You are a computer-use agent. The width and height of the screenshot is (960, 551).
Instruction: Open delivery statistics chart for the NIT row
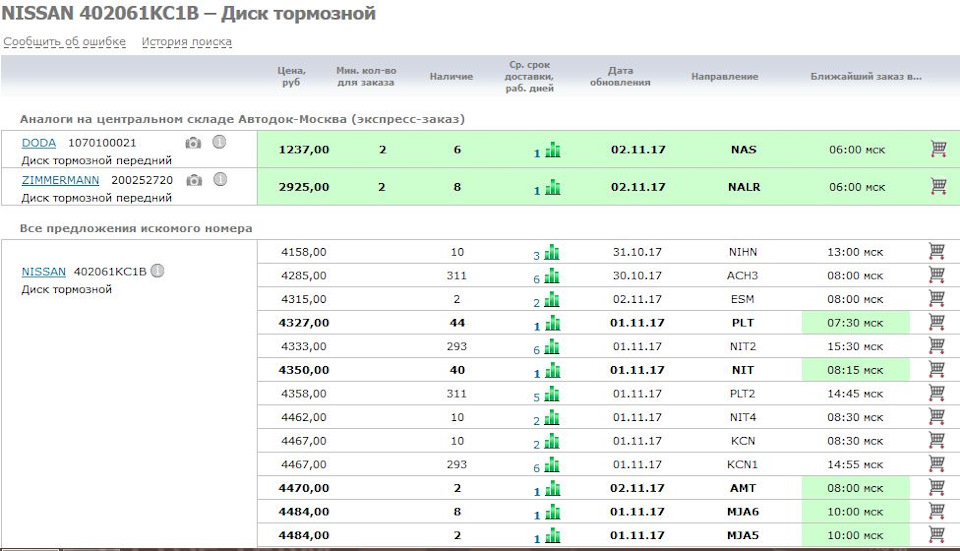552,370
